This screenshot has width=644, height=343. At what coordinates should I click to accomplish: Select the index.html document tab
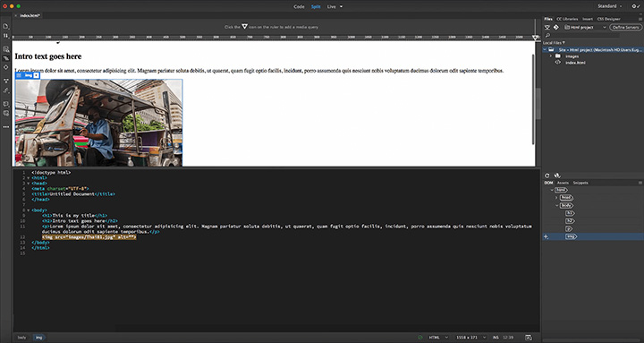(x=30, y=15)
